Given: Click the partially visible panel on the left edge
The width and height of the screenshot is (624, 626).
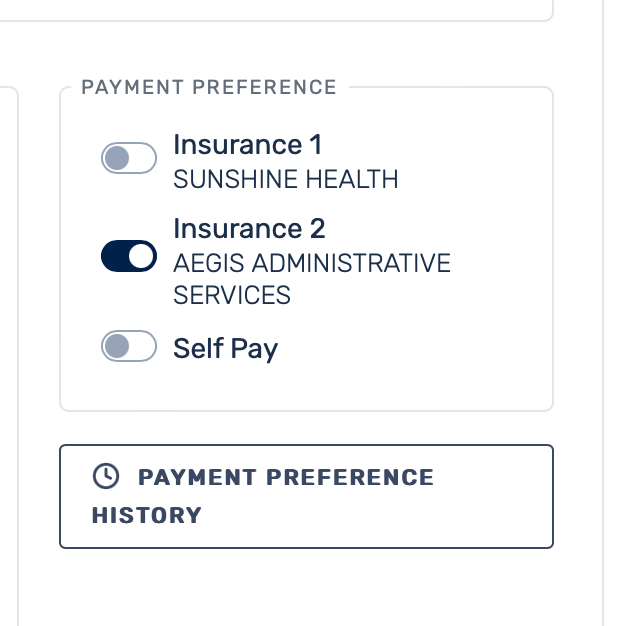Looking at the screenshot, I should tap(8, 350).
